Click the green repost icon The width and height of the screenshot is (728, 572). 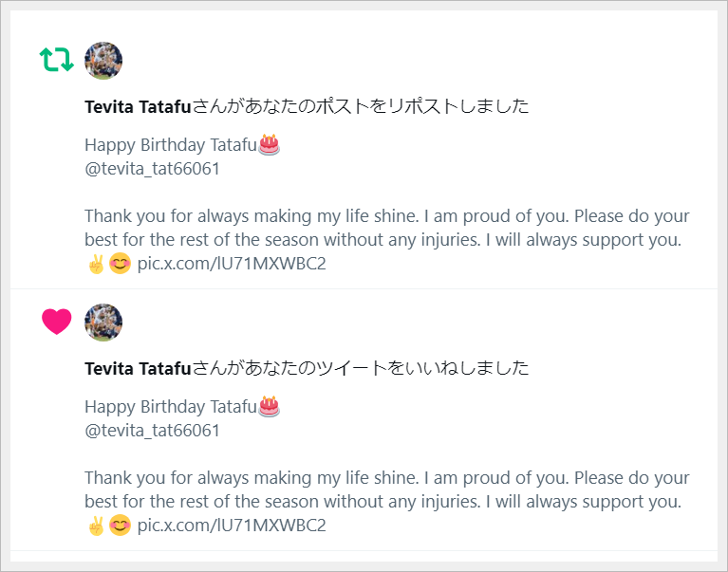coord(57,61)
